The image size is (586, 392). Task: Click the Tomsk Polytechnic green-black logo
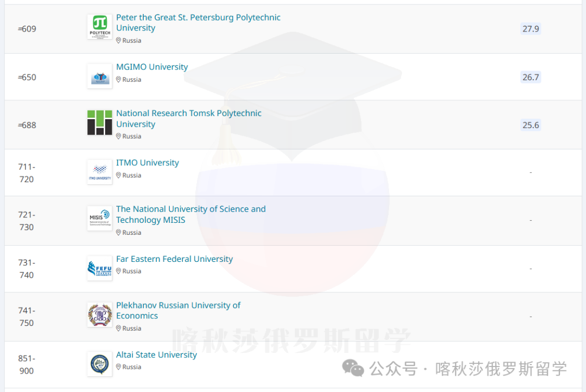point(100,123)
